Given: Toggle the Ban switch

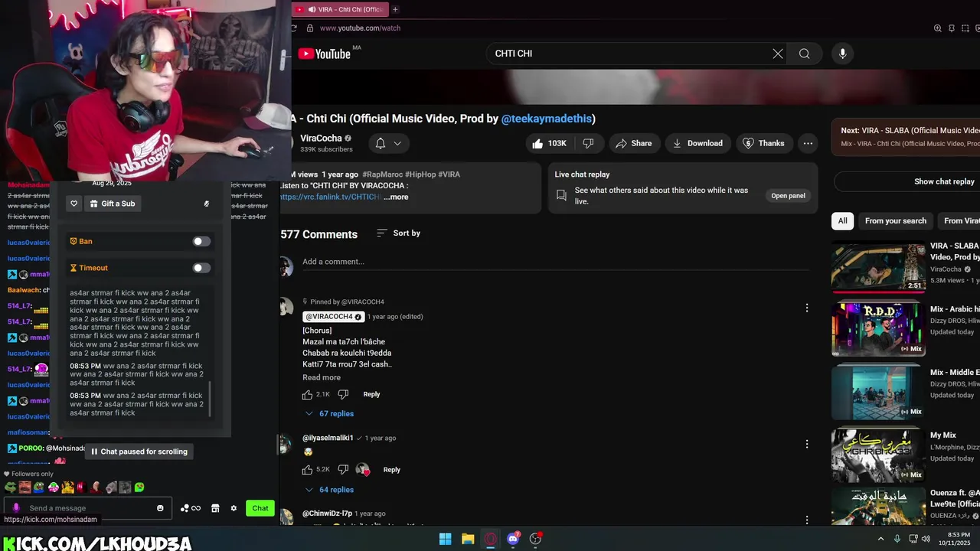Looking at the screenshot, I should [x=201, y=241].
